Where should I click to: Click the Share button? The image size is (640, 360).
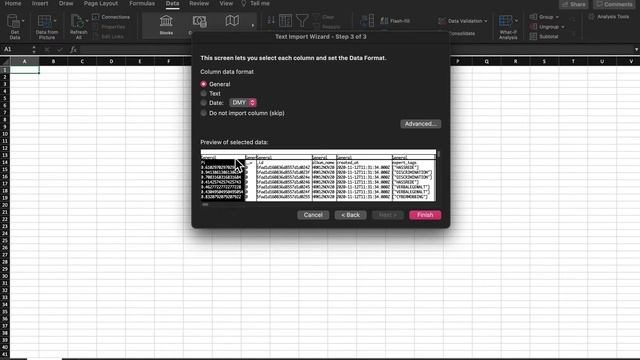click(x=573, y=4)
